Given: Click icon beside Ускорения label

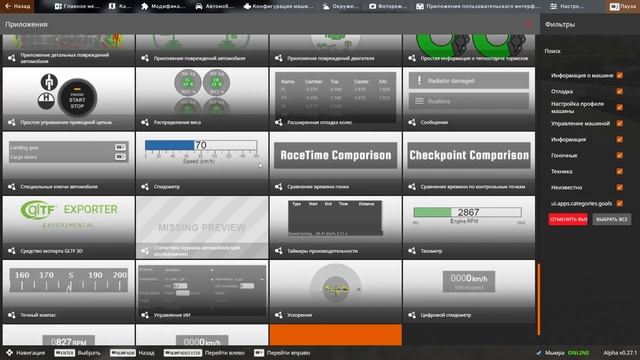Looking at the screenshot, I should pos(278,315).
